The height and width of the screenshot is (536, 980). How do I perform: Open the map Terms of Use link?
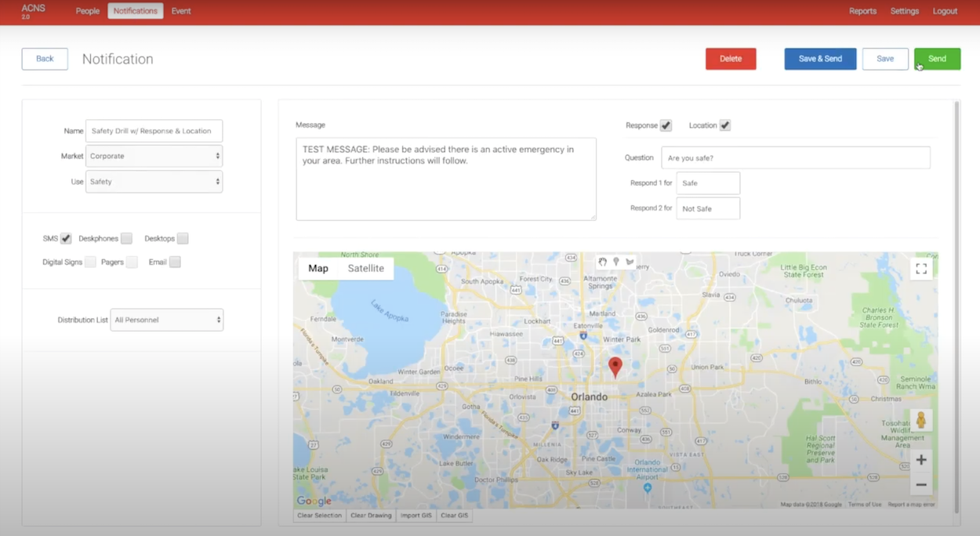(865, 505)
